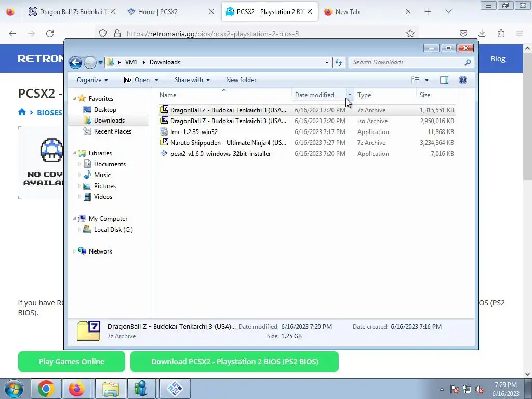Click Download PCSX2 Playstation 2 BIOS button
The image size is (532, 399).
tap(234, 362)
